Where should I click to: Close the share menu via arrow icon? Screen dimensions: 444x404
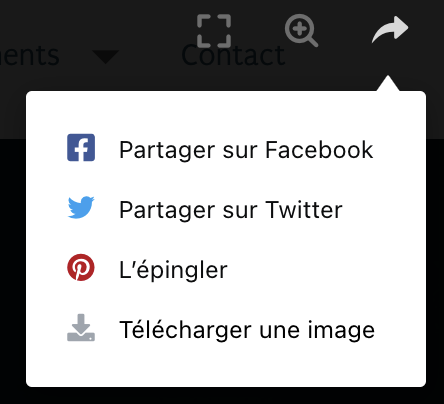(390, 29)
